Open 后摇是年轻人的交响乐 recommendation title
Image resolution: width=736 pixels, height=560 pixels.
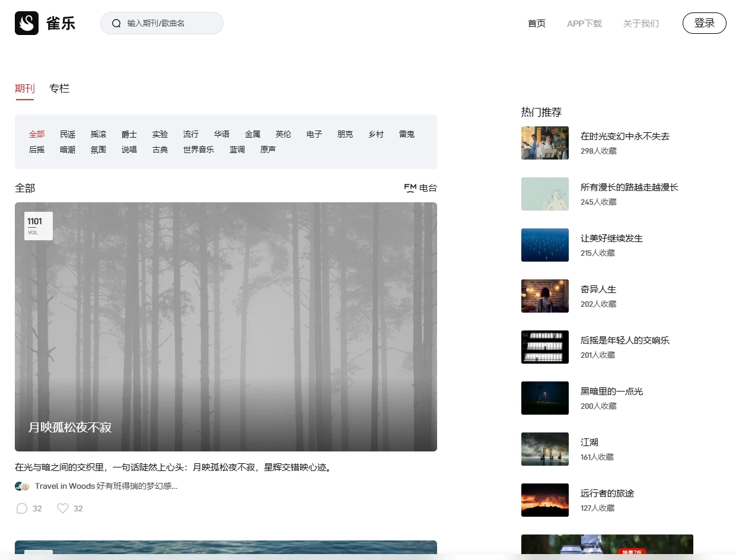coord(625,341)
